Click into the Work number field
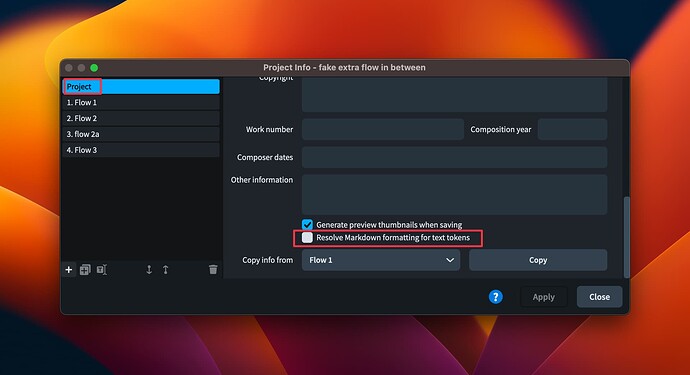Viewport: 690px width, 375px height. (x=383, y=129)
